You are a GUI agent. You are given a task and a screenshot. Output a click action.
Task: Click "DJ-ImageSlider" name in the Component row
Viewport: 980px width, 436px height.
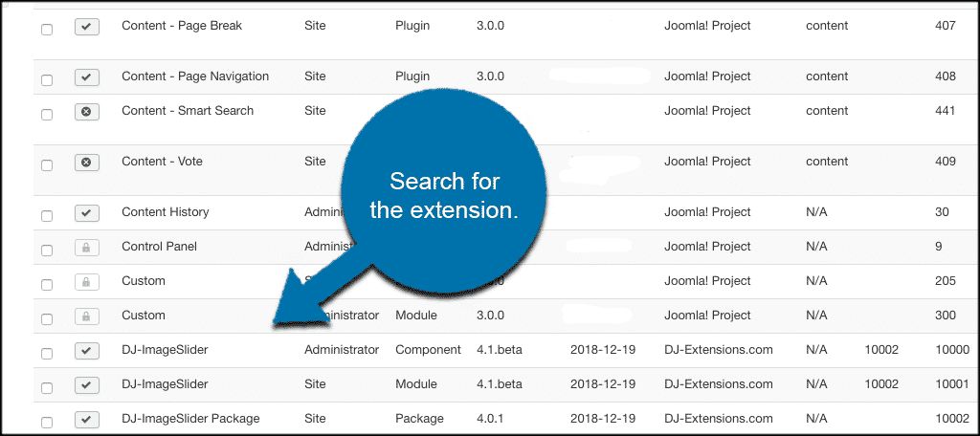pos(165,350)
